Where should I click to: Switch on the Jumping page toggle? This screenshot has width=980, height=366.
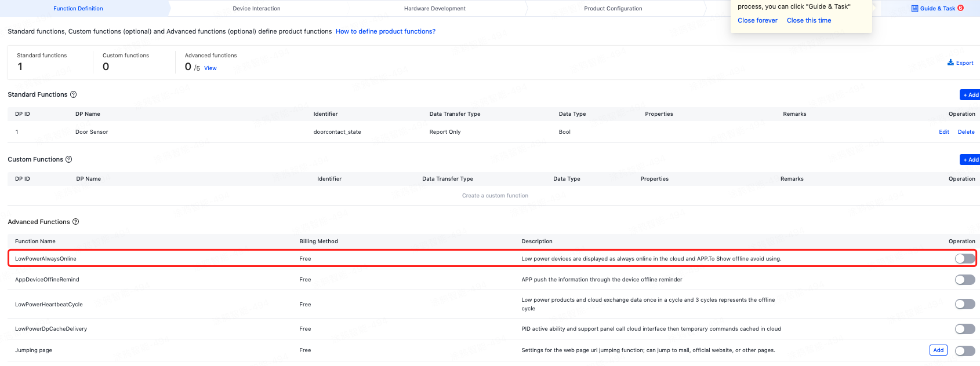click(x=964, y=350)
